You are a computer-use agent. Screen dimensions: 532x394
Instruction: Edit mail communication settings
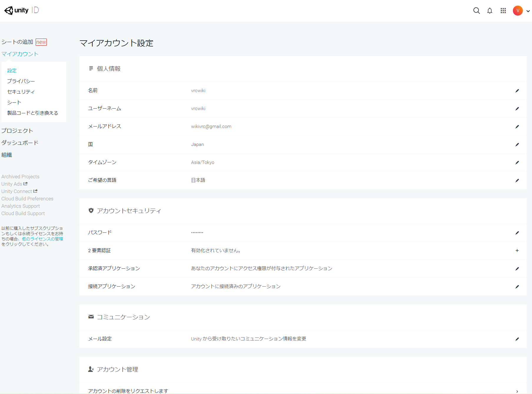(x=517, y=339)
